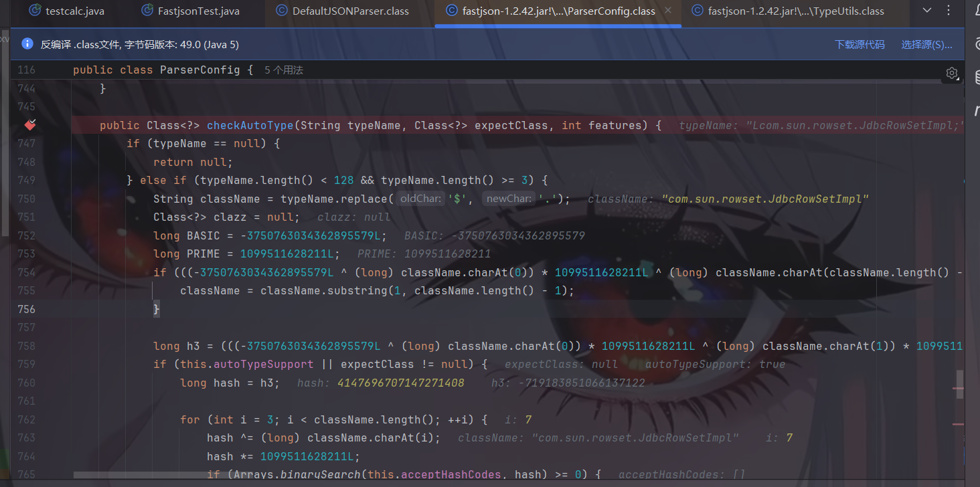Click the '5 个用法' usages inlay hint
The width and height of the screenshot is (980, 487).
point(284,70)
